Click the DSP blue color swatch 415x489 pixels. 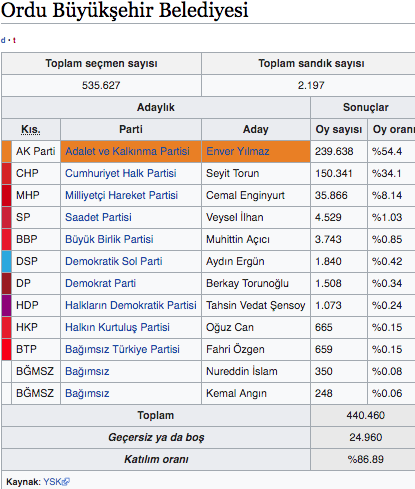[x=7, y=261]
